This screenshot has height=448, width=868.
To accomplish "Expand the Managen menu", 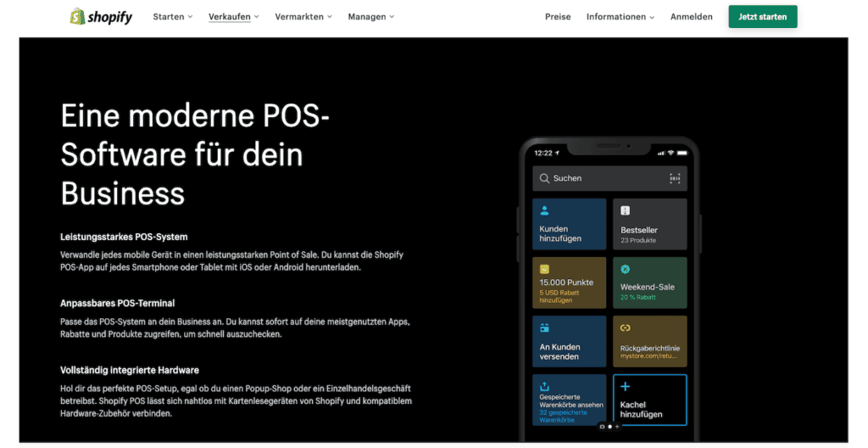I will pyautogui.click(x=371, y=17).
